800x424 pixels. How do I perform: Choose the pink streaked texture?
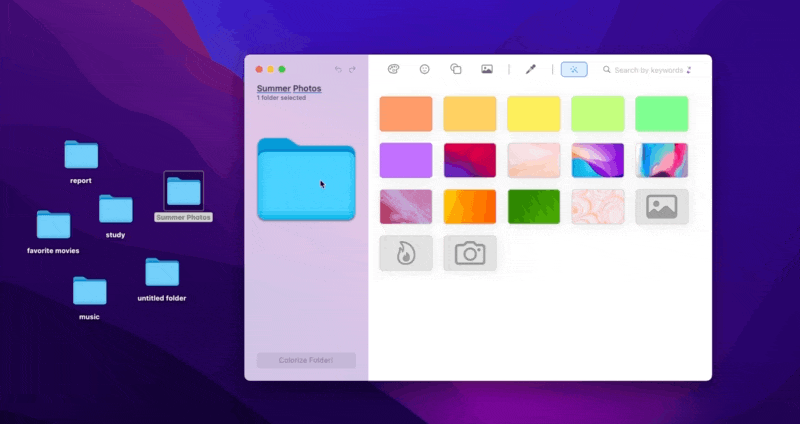[x=406, y=207]
